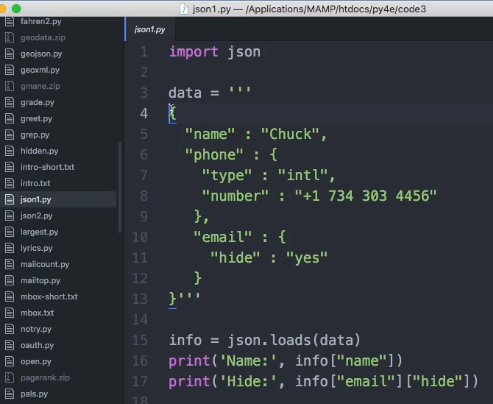The height and width of the screenshot is (404, 493).
Task: Select grep.py in the file list
Action: 35,135
